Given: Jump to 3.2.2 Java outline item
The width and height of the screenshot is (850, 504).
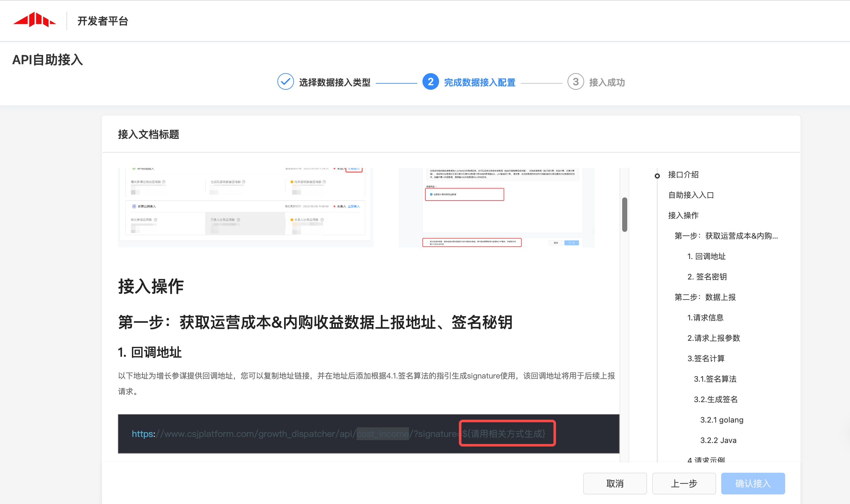Looking at the screenshot, I should coord(718,440).
